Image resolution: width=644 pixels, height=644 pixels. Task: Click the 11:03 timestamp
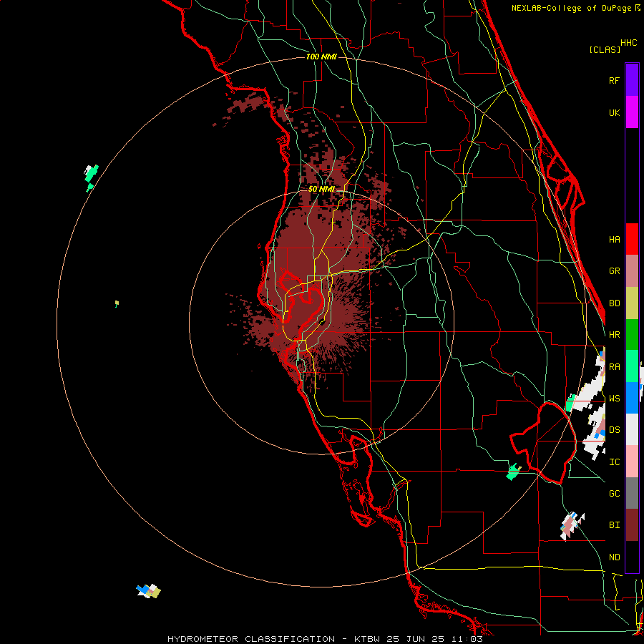pyautogui.click(x=469, y=639)
